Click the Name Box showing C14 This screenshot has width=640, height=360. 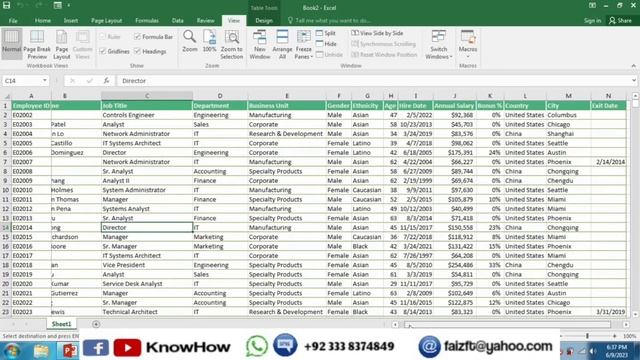pyautogui.click(x=22, y=81)
